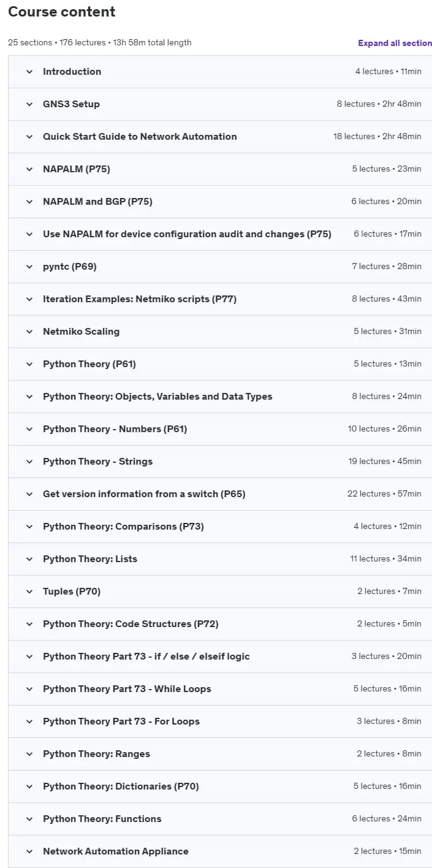Click chevron next to Python Theory - Strings

29,462
